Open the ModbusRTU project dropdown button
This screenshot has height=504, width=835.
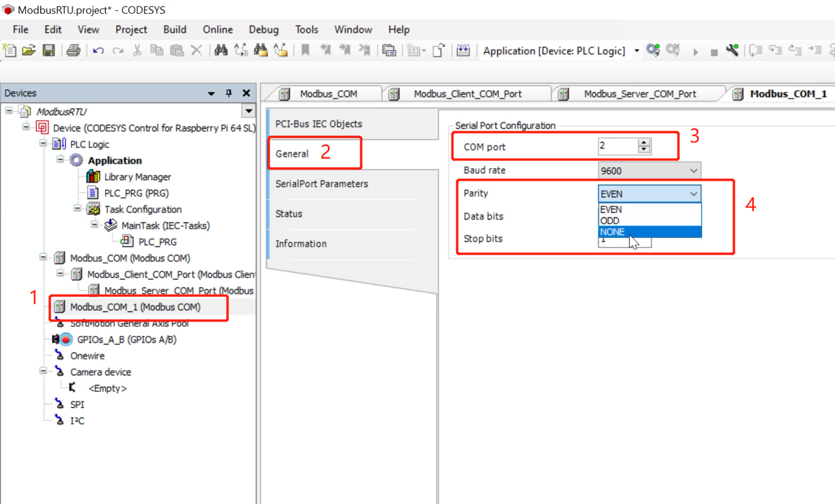pyautogui.click(x=249, y=112)
